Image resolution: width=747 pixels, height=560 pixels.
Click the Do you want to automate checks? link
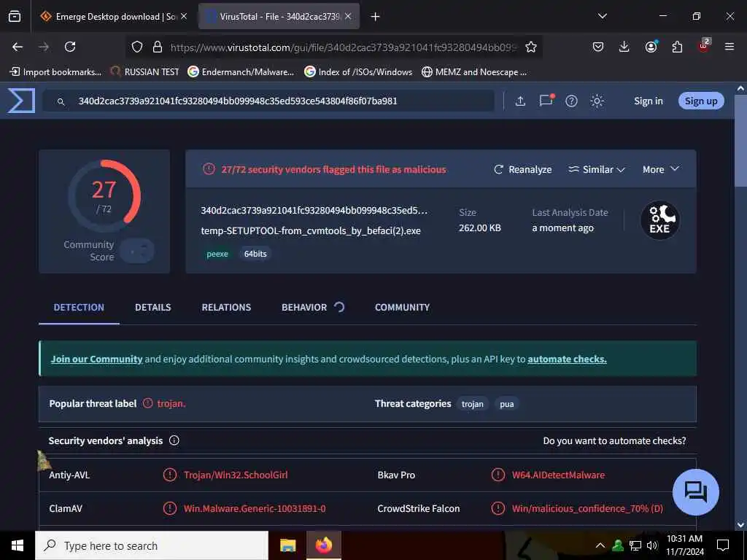(614, 441)
